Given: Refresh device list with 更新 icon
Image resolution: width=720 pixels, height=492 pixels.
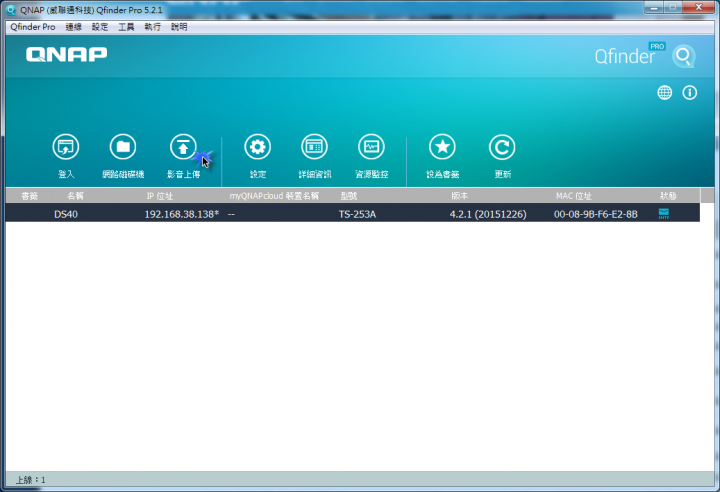Looking at the screenshot, I should click(x=502, y=147).
